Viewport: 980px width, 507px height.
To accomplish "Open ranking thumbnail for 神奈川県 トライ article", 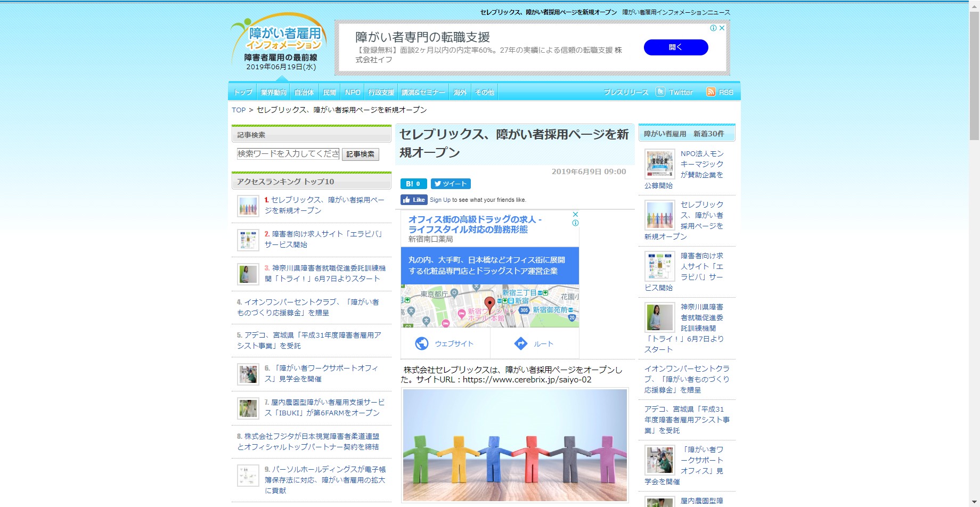I will coord(248,274).
